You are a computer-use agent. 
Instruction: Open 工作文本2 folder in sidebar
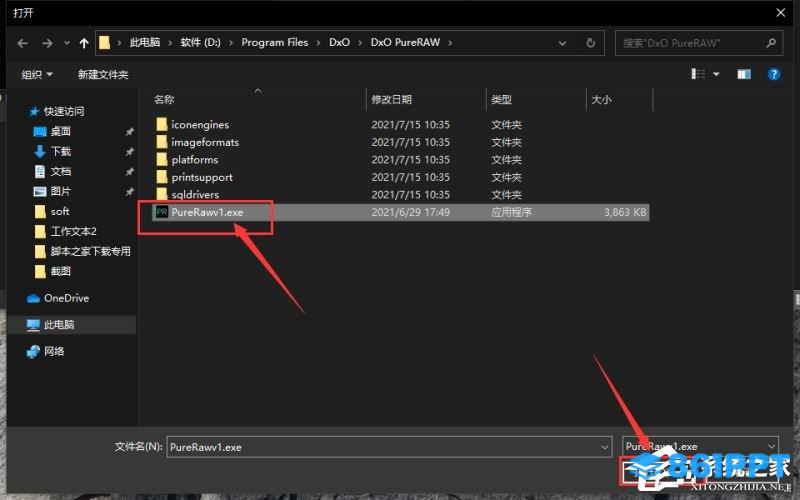73,231
